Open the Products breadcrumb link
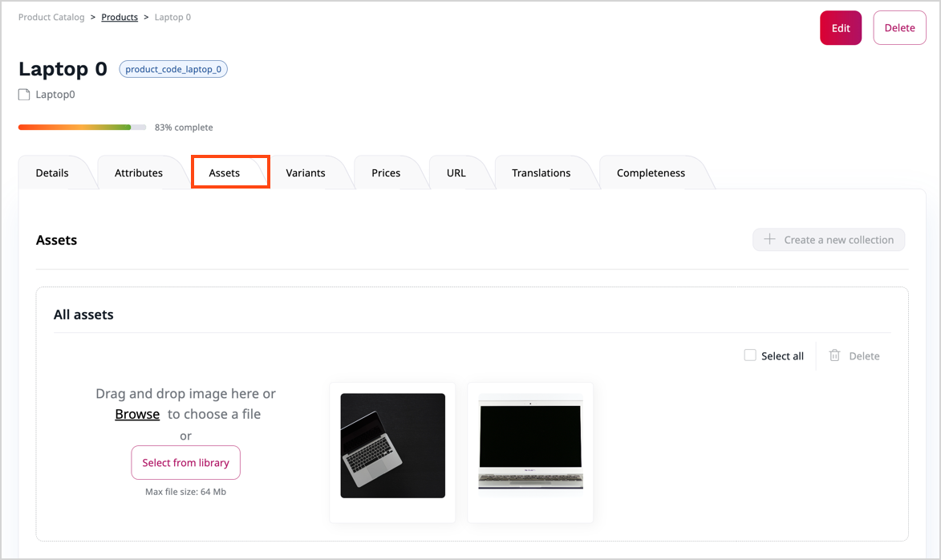The image size is (941, 560). point(119,17)
